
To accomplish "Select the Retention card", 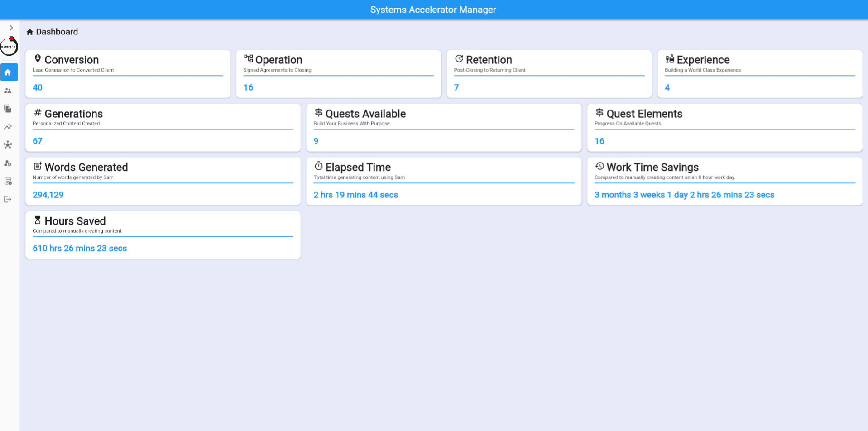I will pyautogui.click(x=549, y=74).
